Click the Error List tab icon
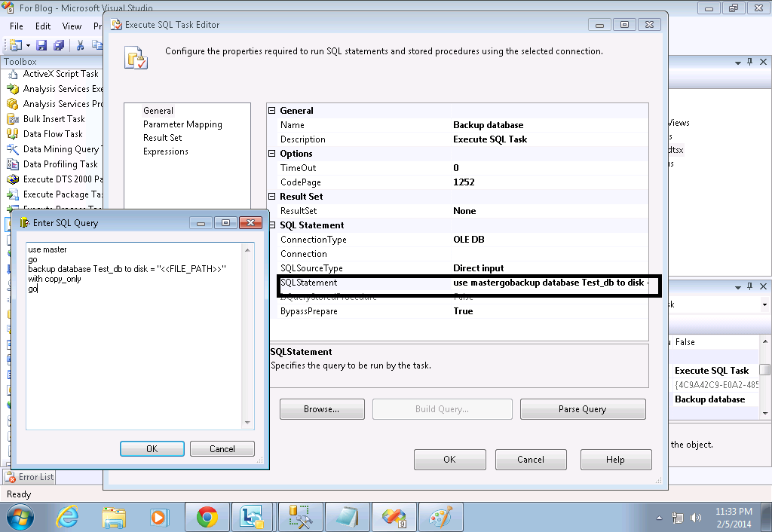This screenshot has height=532, width=772. coord(11,477)
